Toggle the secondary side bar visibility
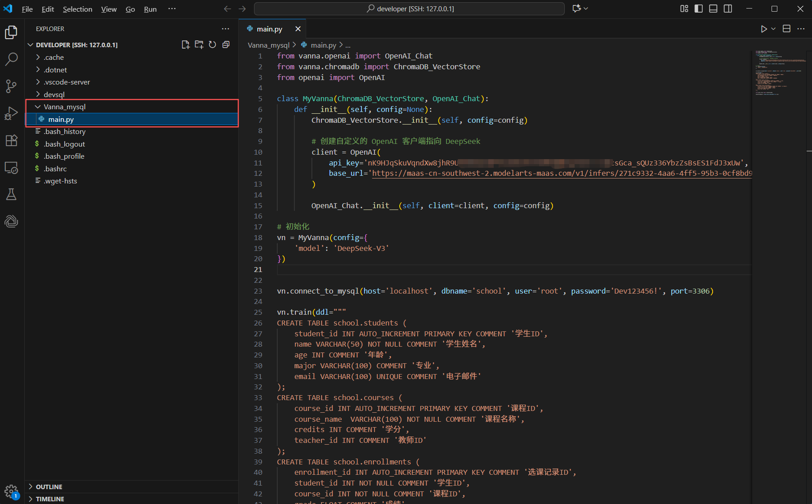812x504 pixels. click(x=728, y=9)
